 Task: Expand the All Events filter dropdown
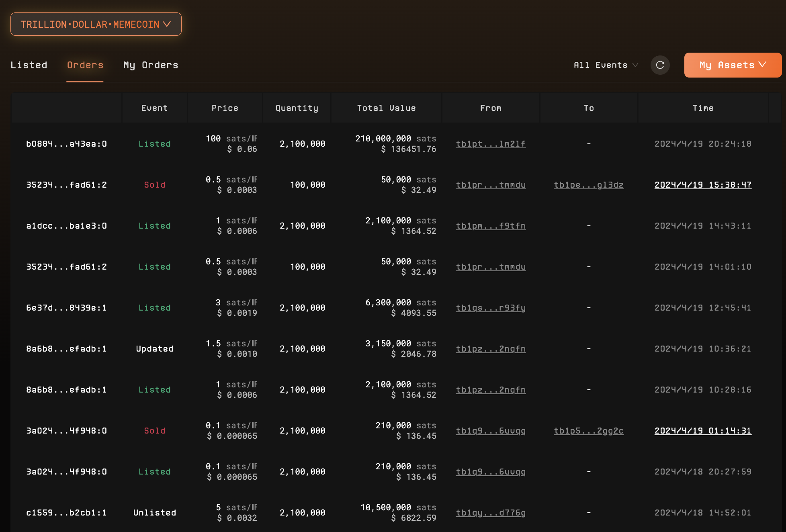click(606, 65)
